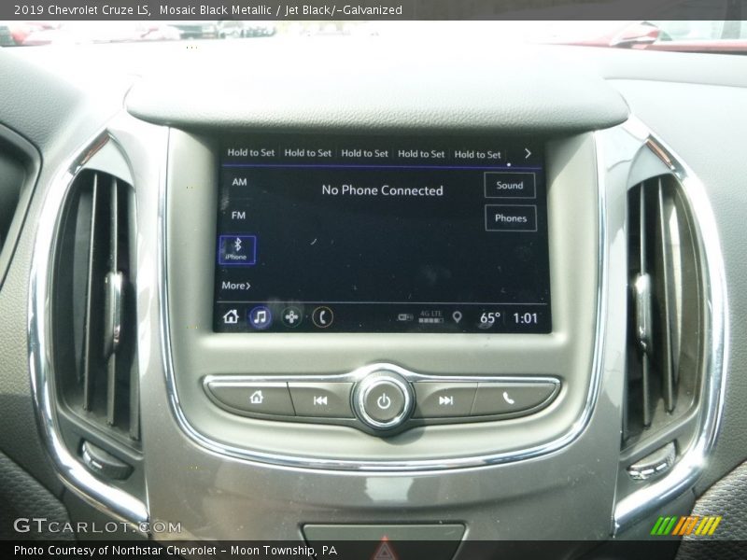Tap the location pin status icon
747x560 pixels.
coord(457,317)
